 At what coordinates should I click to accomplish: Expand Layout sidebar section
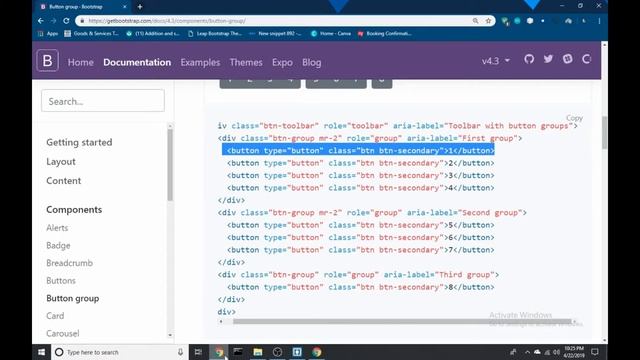[61, 162]
